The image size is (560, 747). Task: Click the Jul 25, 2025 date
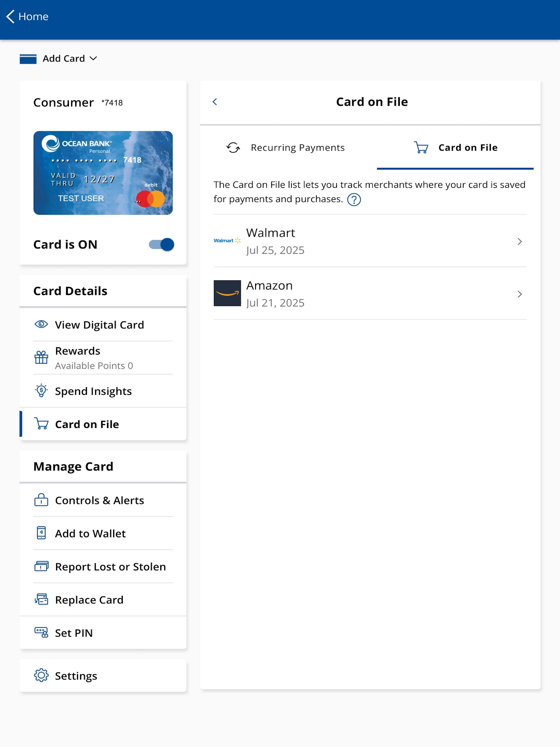(x=275, y=250)
